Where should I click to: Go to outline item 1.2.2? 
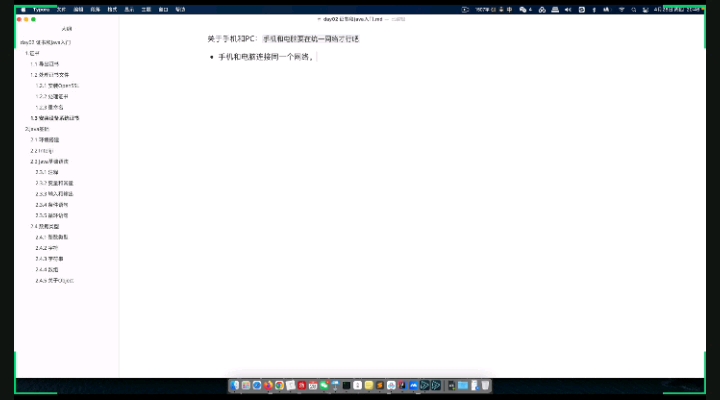pyautogui.click(x=51, y=96)
